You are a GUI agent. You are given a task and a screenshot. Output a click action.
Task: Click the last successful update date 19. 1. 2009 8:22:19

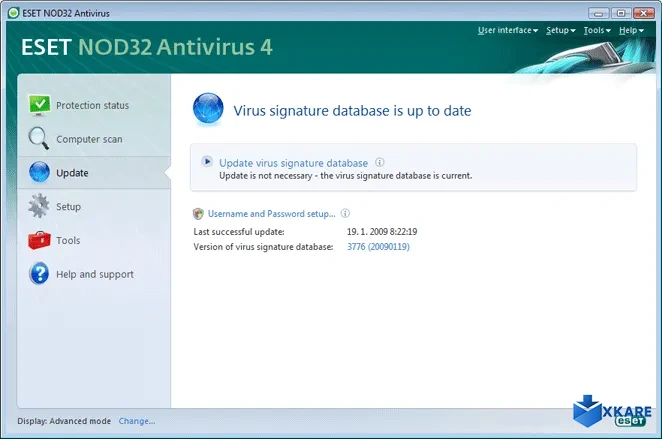tap(382, 232)
